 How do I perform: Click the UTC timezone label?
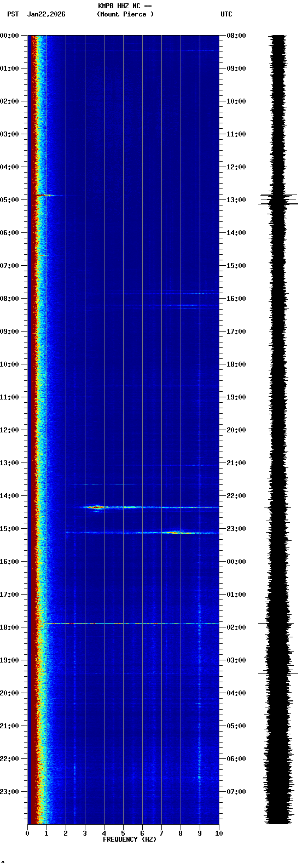pos(226,14)
